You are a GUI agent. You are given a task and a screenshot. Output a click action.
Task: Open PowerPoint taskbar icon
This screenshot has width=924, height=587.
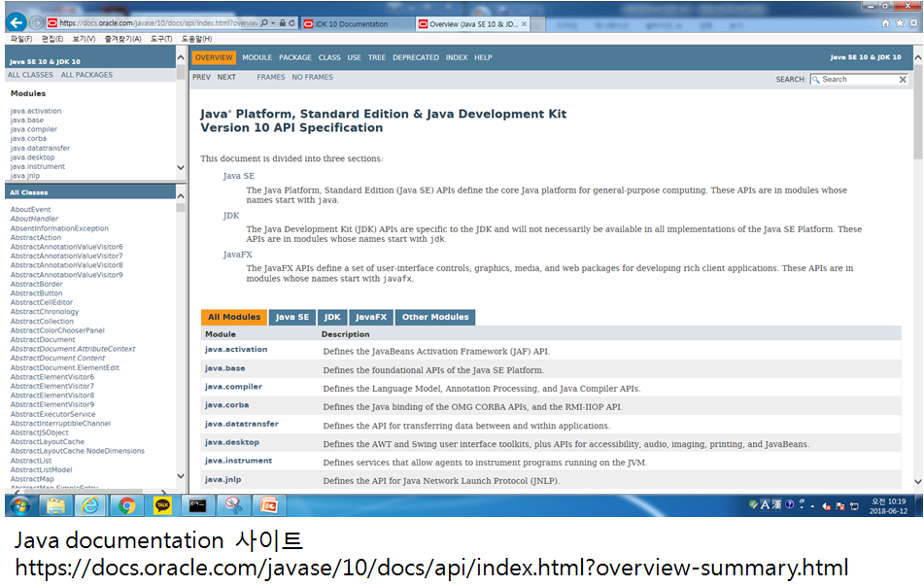point(269,505)
